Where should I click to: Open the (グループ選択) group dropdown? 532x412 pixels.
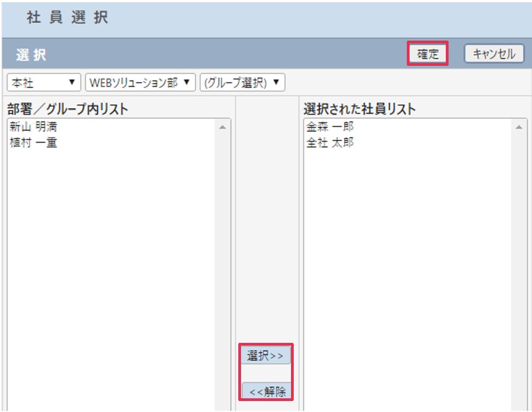tap(242, 82)
